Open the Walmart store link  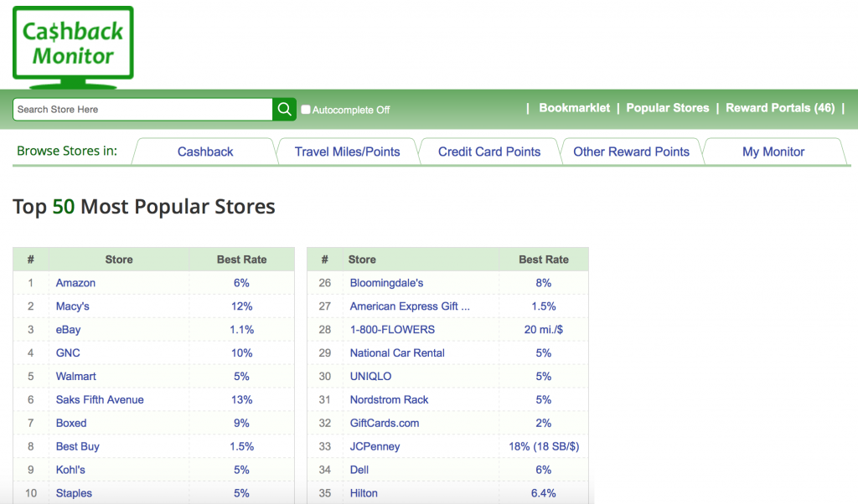pos(75,376)
